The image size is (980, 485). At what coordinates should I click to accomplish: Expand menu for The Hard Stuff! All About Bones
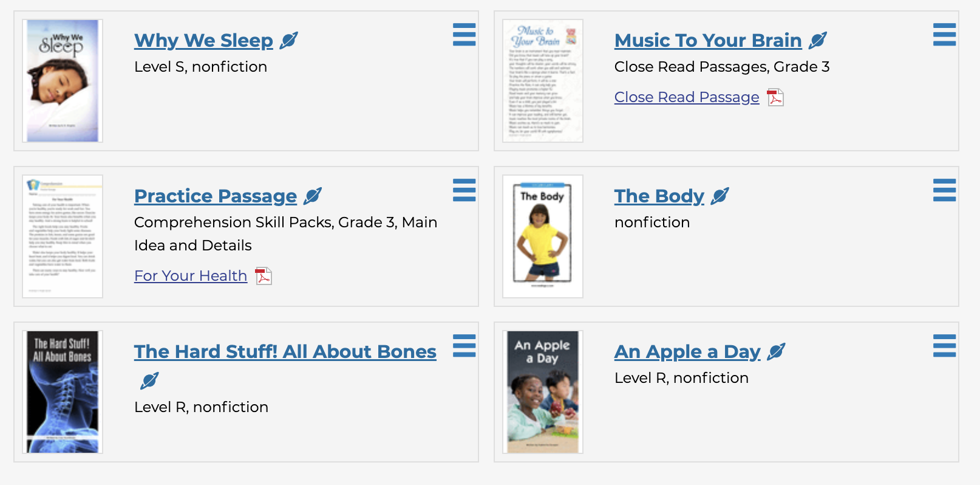[x=464, y=346]
